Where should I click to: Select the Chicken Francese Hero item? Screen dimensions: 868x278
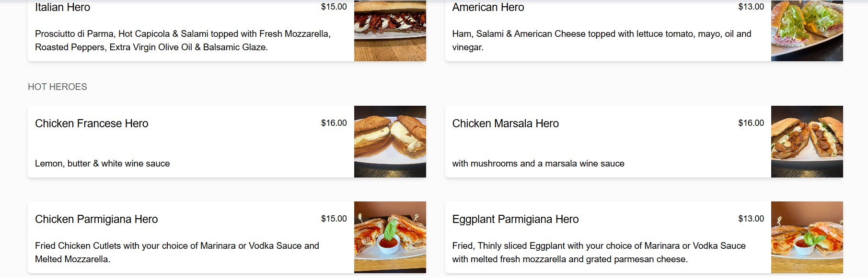point(92,123)
